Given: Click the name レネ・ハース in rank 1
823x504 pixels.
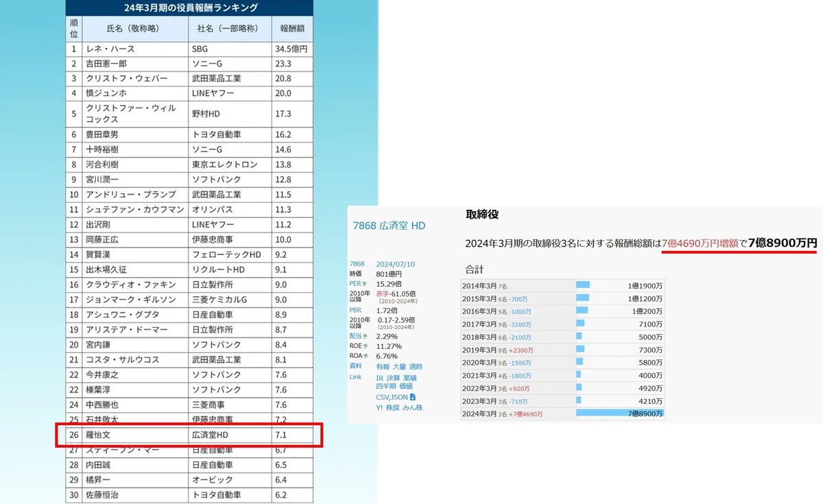Looking at the screenshot, I should pos(110,49).
